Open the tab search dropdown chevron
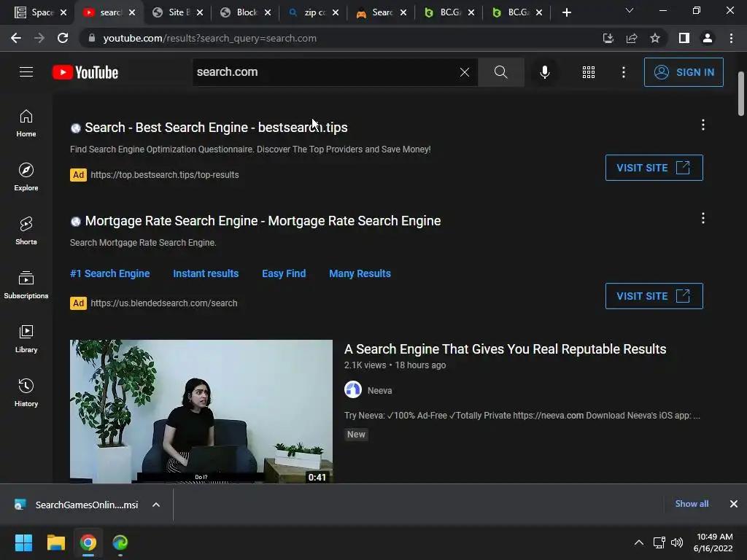 (x=630, y=10)
